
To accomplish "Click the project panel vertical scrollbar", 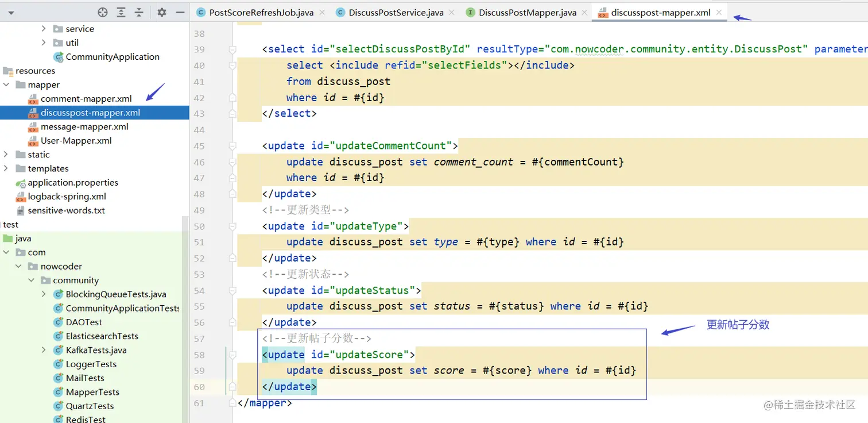I will click(185, 319).
